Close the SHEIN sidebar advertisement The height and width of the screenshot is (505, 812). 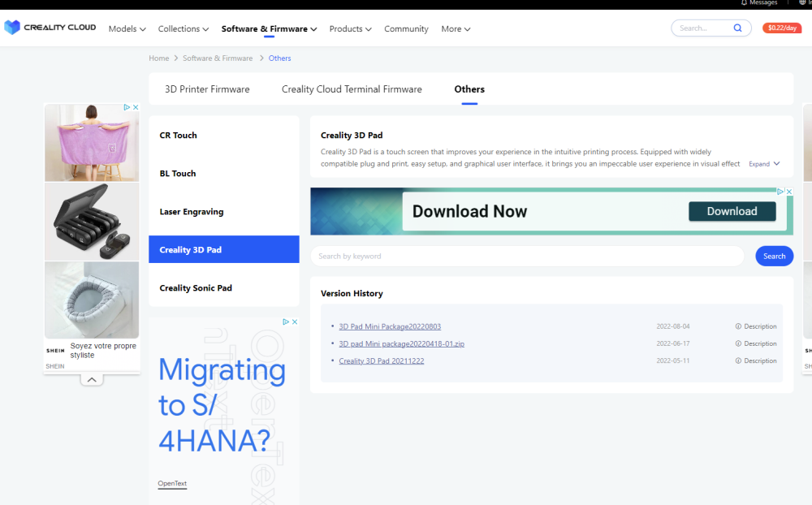(x=136, y=107)
